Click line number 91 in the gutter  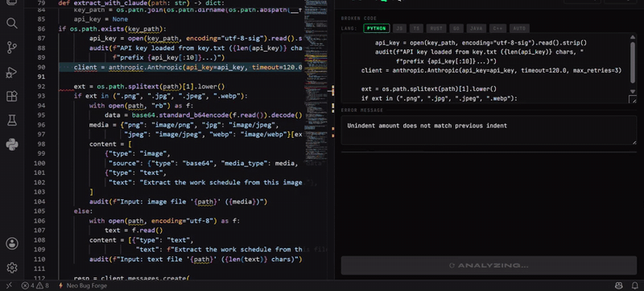coord(41,77)
